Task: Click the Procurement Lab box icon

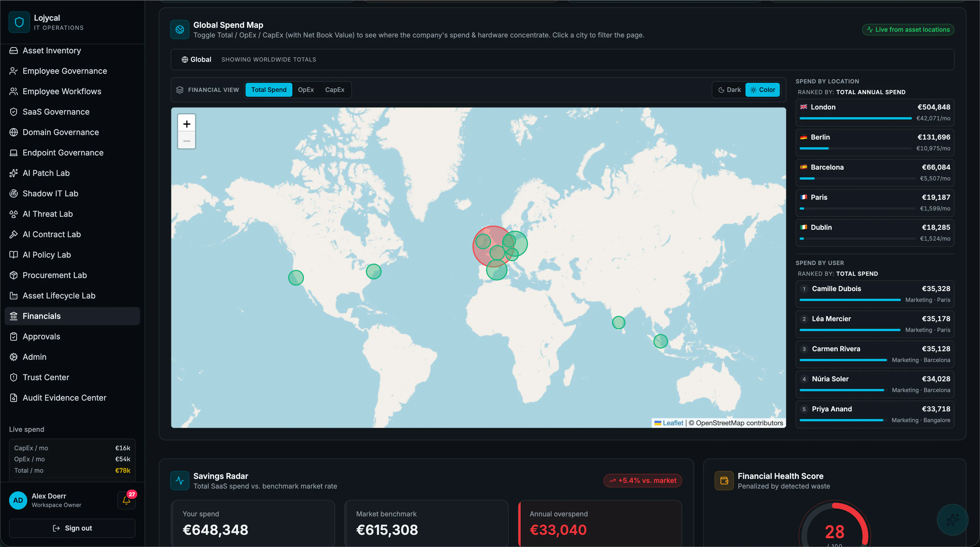Action: point(14,275)
